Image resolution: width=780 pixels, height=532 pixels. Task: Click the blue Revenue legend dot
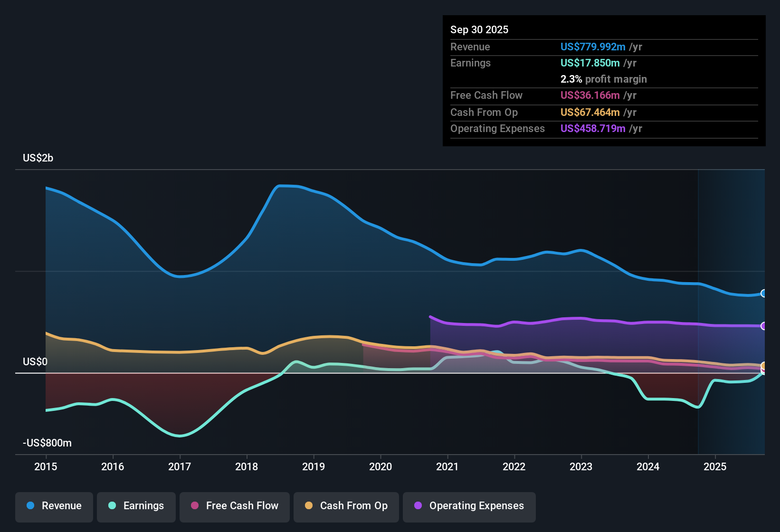pyautogui.click(x=30, y=506)
